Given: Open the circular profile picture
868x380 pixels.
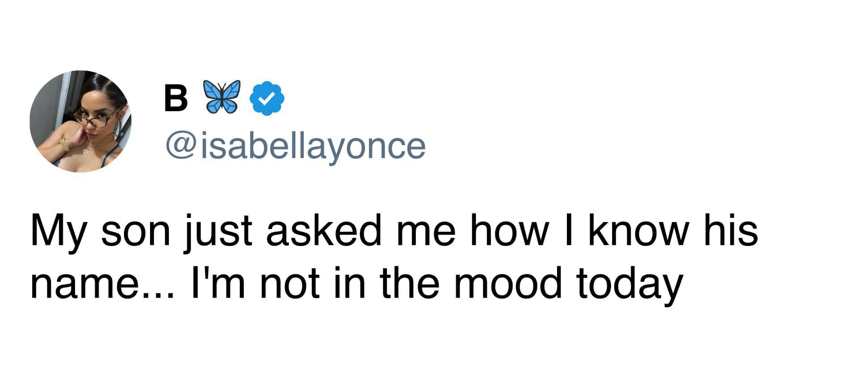Looking at the screenshot, I should [81, 121].
